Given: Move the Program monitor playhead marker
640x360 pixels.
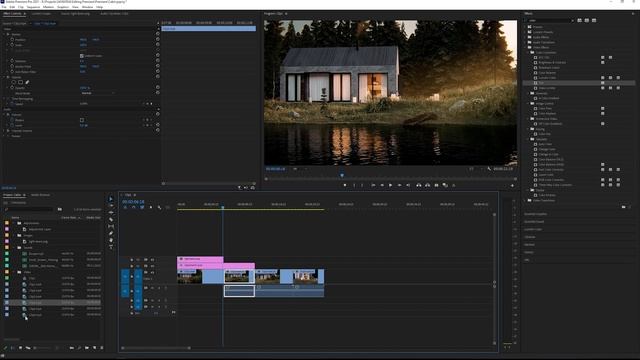Looking at the screenshot, I should (x=342, y=175).
